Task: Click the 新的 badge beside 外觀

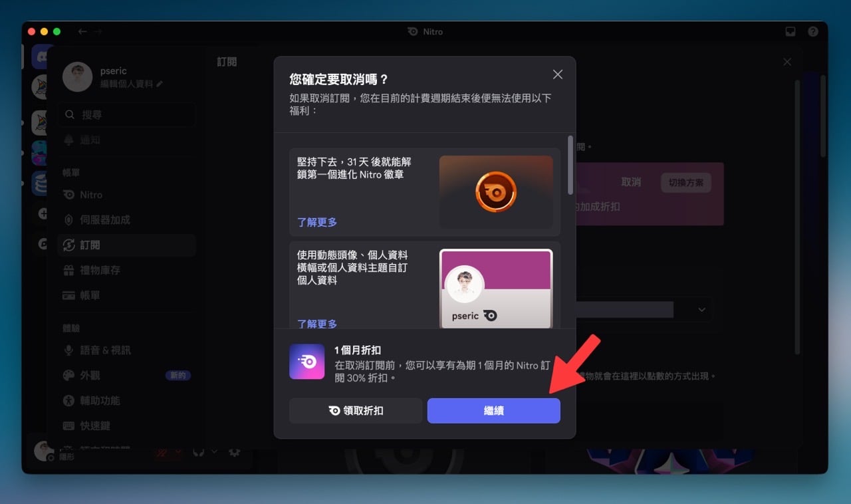Action: (178, 376)
